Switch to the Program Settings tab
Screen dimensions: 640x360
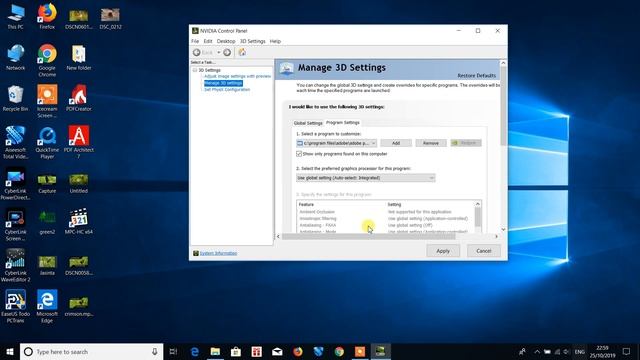(342, 122)
